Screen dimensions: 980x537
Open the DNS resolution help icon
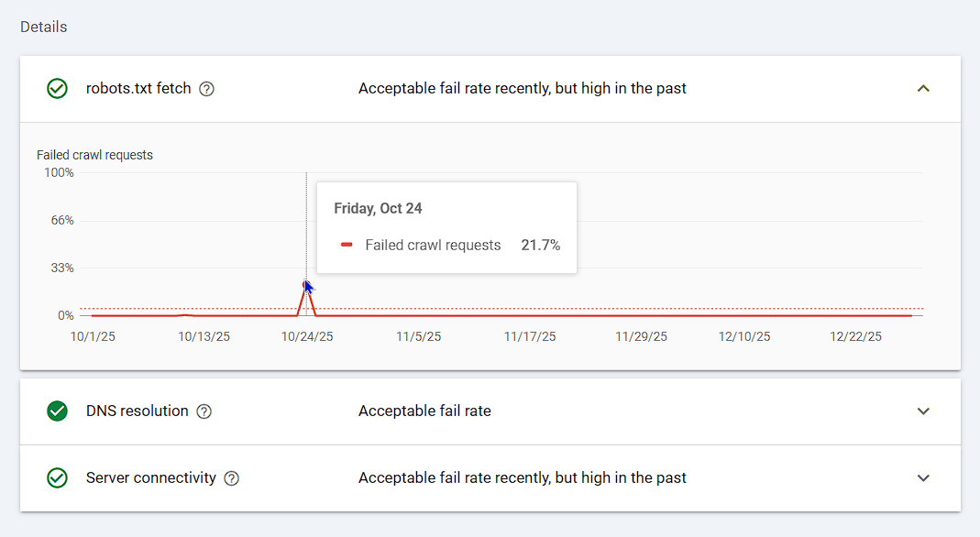204,411
